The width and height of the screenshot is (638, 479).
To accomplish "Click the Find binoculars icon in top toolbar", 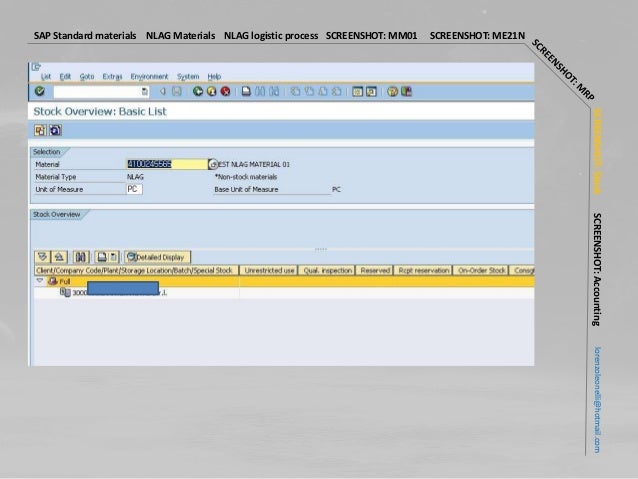I will point(260,92).
